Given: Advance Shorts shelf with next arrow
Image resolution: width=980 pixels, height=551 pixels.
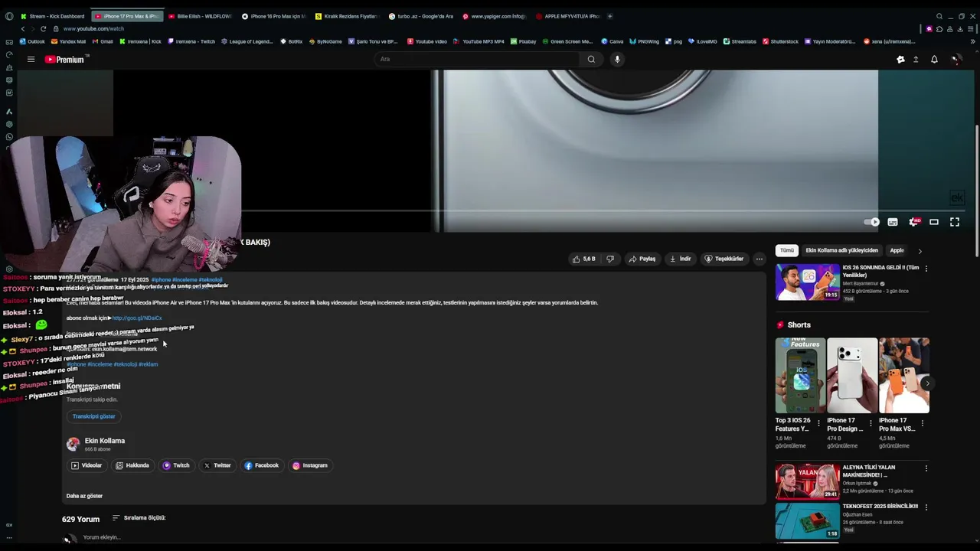Looking at the screenshot, I should click(x=926, y=383).
